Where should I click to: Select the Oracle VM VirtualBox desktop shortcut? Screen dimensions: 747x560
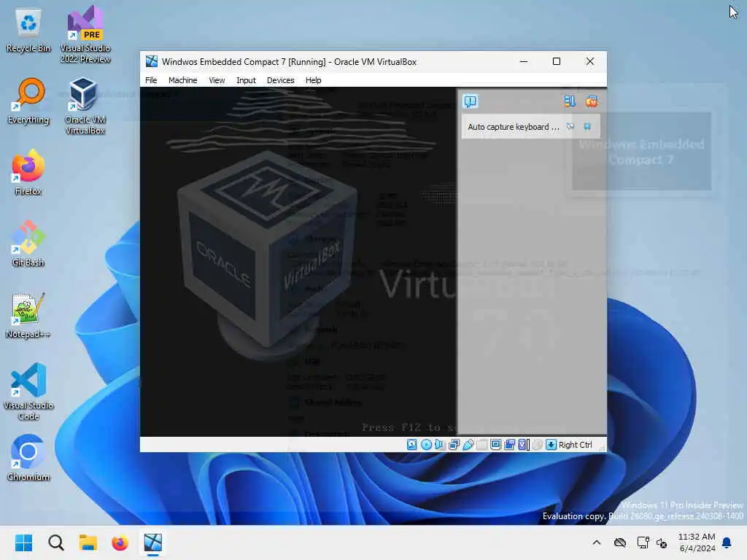click(x=85, y=106)
